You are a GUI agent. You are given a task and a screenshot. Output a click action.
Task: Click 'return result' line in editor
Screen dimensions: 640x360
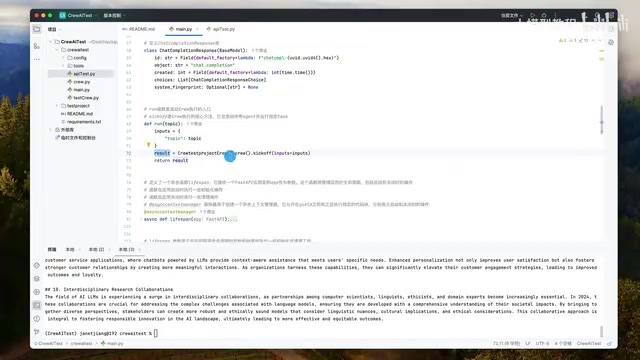(x=171, y=160)
